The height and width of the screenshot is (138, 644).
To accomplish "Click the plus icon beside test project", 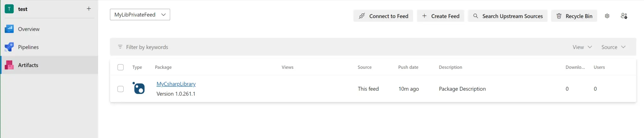I will click(x=89, y=9).
